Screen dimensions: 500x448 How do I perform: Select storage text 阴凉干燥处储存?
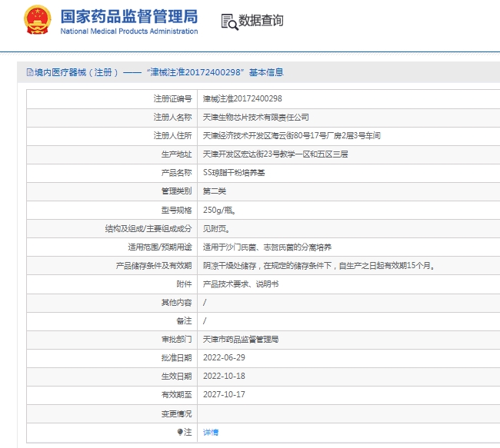click(319, 265)
